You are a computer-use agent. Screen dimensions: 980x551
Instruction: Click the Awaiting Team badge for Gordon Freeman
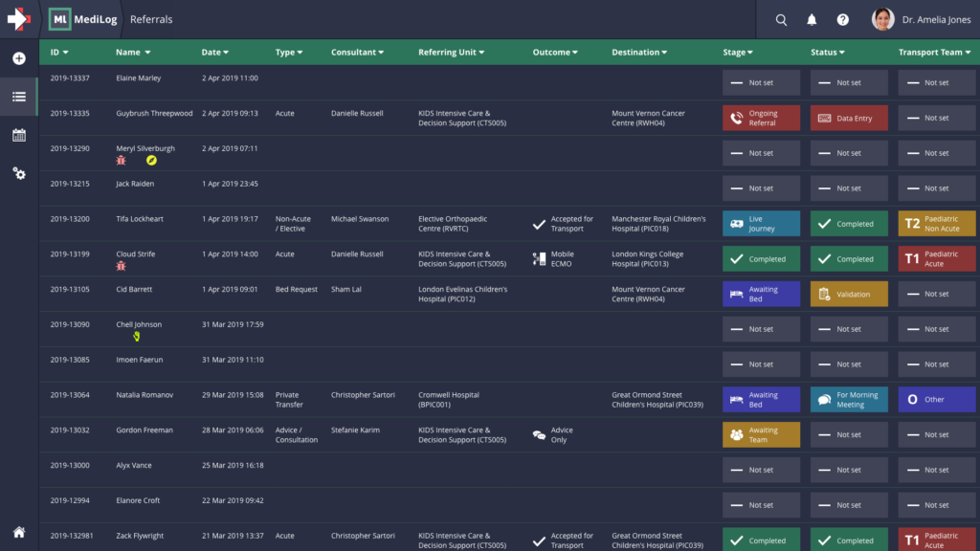click(x=761, y=434)
